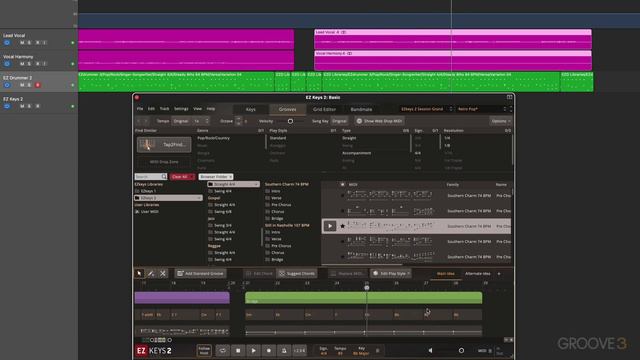
Task: Open the Retro Pop preset dropdown
Action: point(482,109)
